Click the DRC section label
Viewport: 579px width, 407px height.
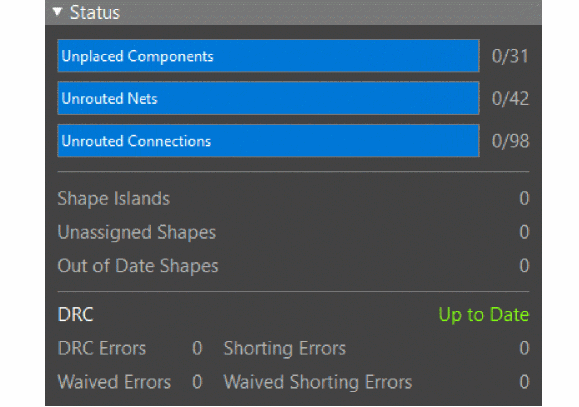pyautogui.click(x=76, y=315)
